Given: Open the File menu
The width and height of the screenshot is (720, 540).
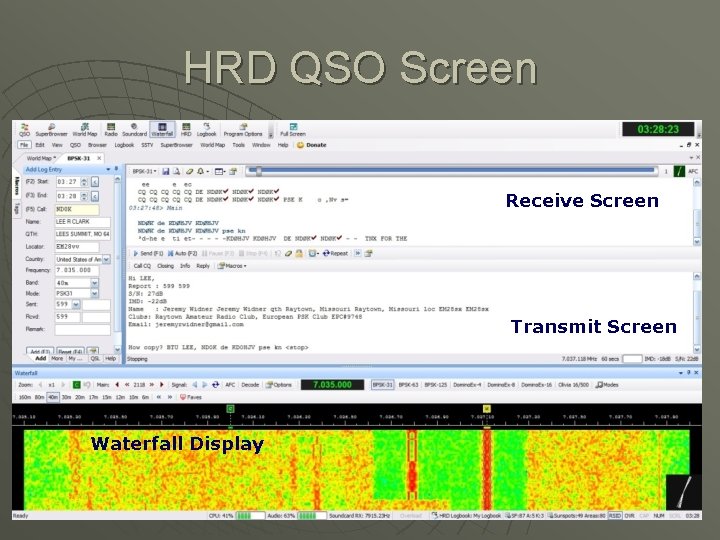Looking at the screenshot, I should point(24,145).
